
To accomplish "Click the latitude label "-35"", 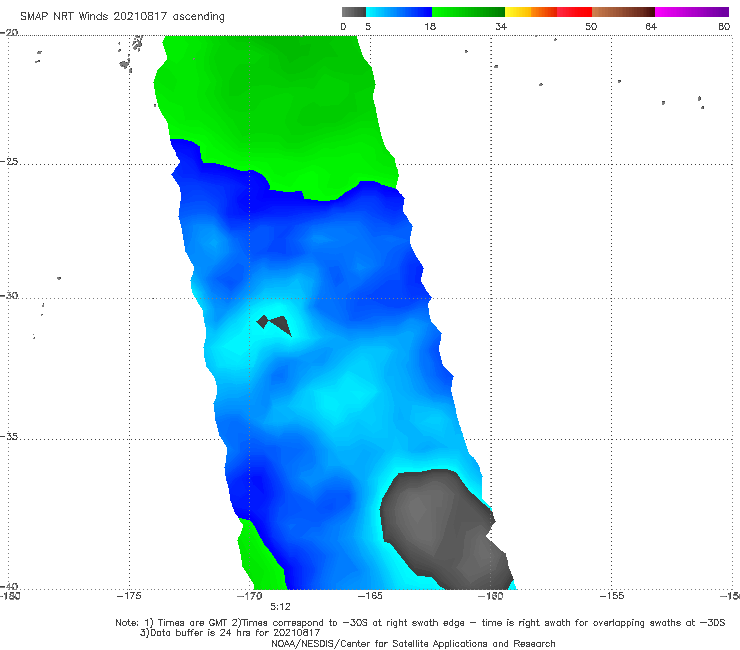I will click(x=9, y=436).
